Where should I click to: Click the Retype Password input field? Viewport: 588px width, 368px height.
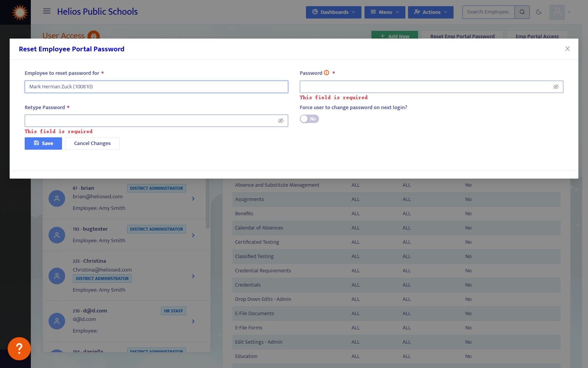[156, 121]
